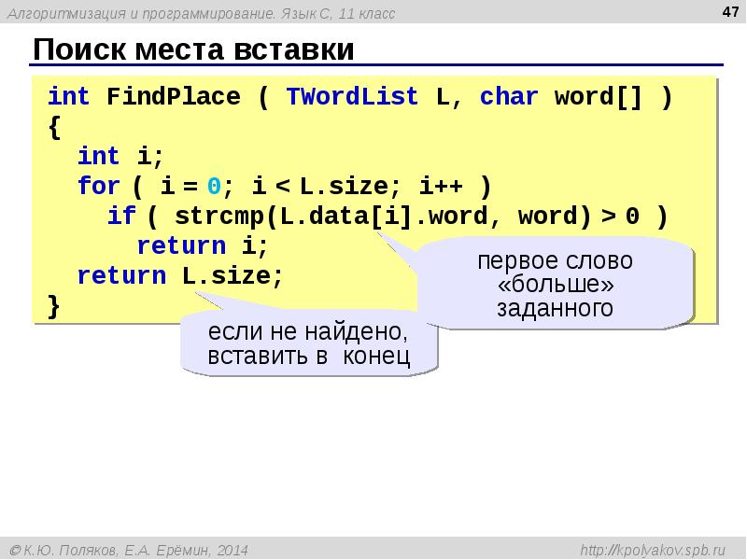Screen dimensions: 747x560
Task: Click the copyright text with authors Поляков, Ерёмин
Action: pos(129,551)
